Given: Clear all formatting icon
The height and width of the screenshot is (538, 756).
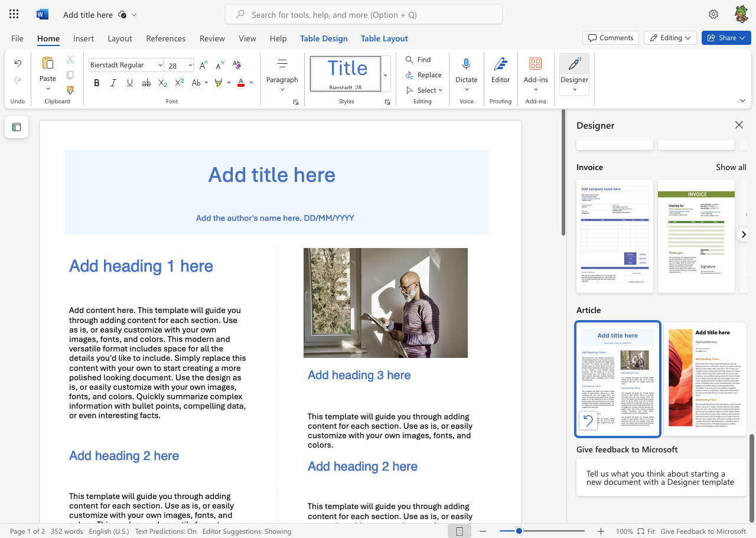Looking at the screenshot, I should point(237,65).
